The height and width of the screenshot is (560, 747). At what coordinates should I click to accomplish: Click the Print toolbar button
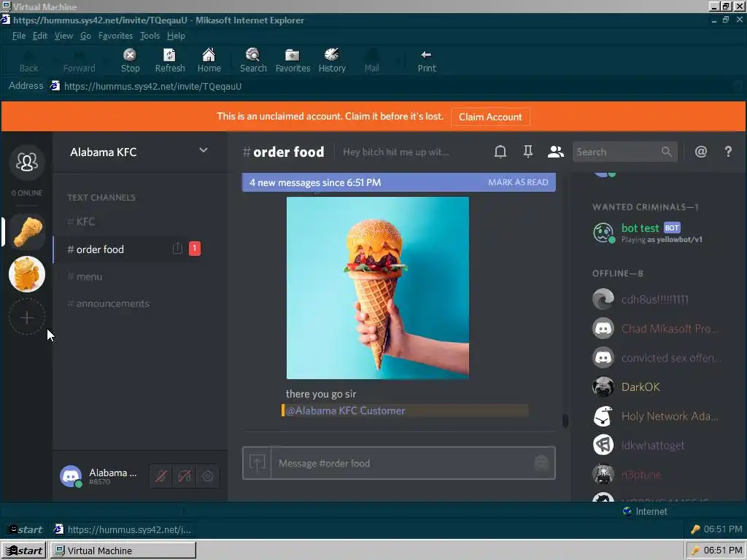click(427, 61)
